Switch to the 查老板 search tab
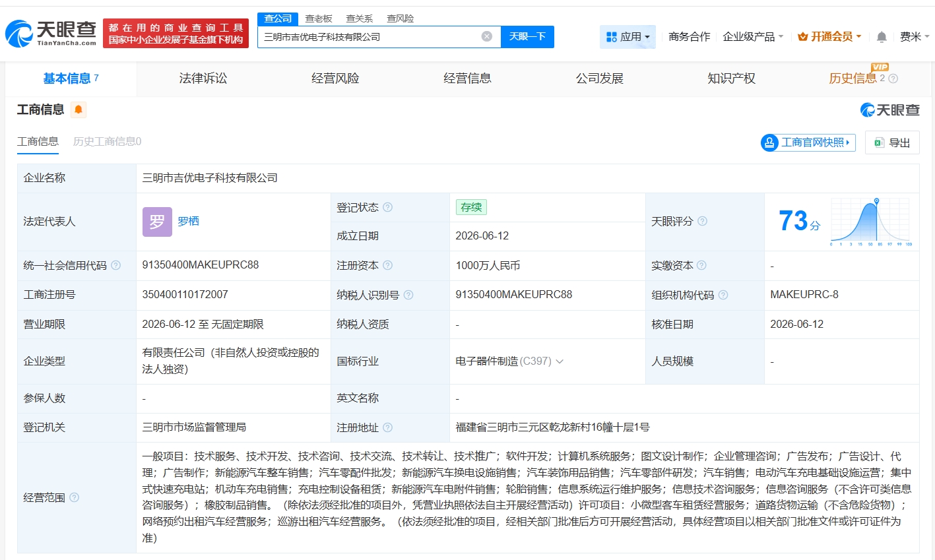 click(x=319, y=18)
